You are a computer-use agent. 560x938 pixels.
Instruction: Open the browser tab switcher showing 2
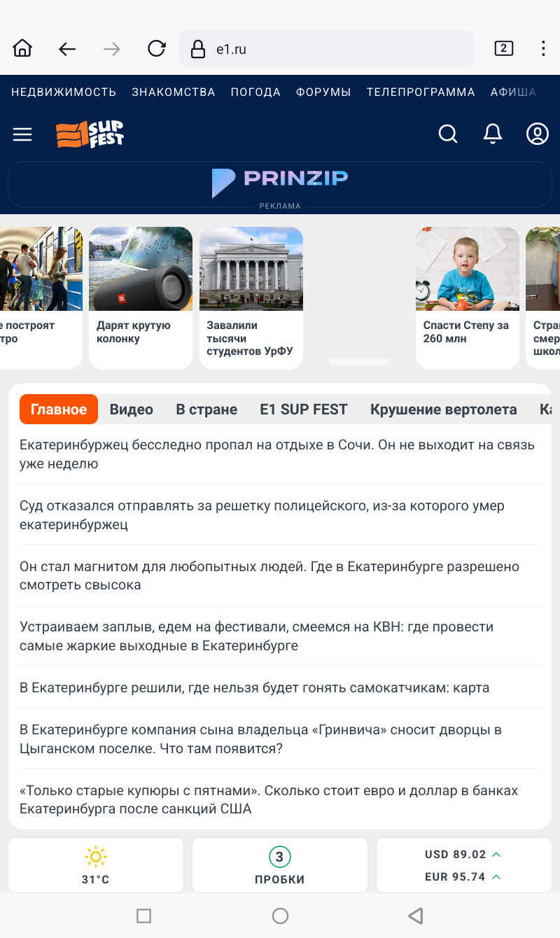[503, 48]
